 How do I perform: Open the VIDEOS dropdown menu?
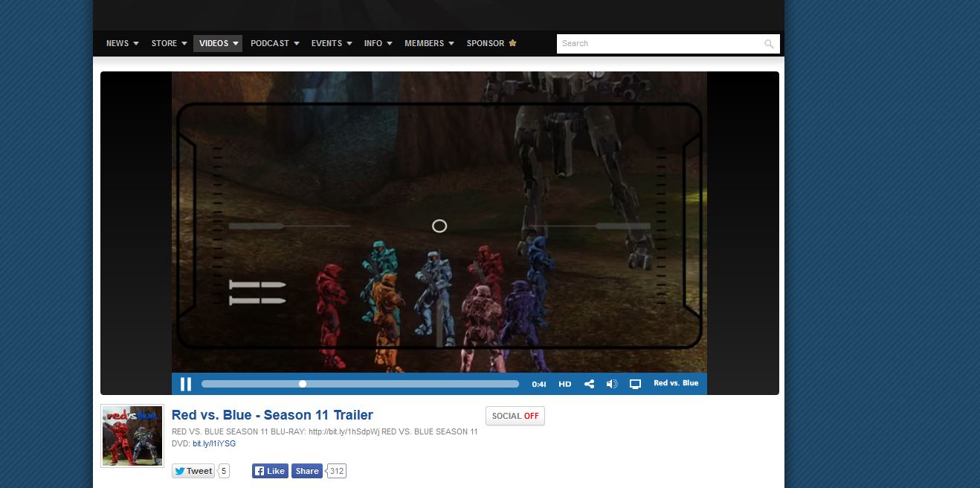coord(219,43)
